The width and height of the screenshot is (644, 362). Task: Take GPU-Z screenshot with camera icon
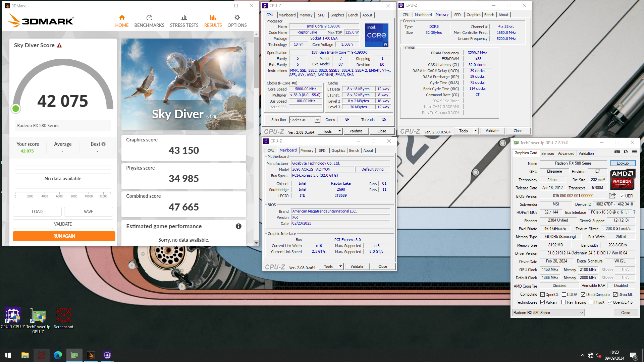(x=617, y=152)
